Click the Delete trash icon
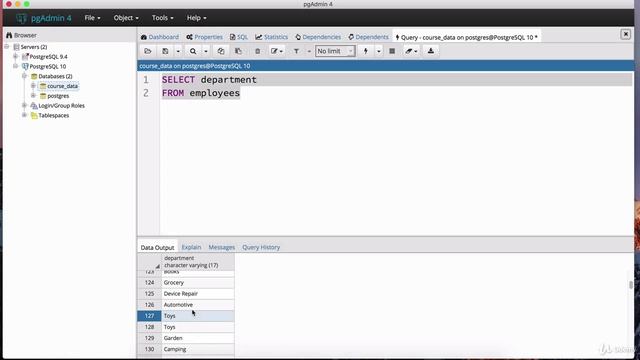 click(x=258, y=51)
